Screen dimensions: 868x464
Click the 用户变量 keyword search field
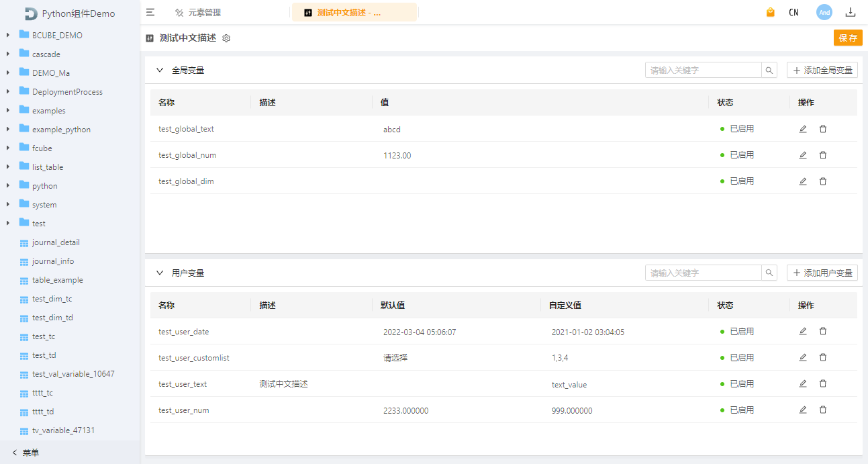point(703,273)
